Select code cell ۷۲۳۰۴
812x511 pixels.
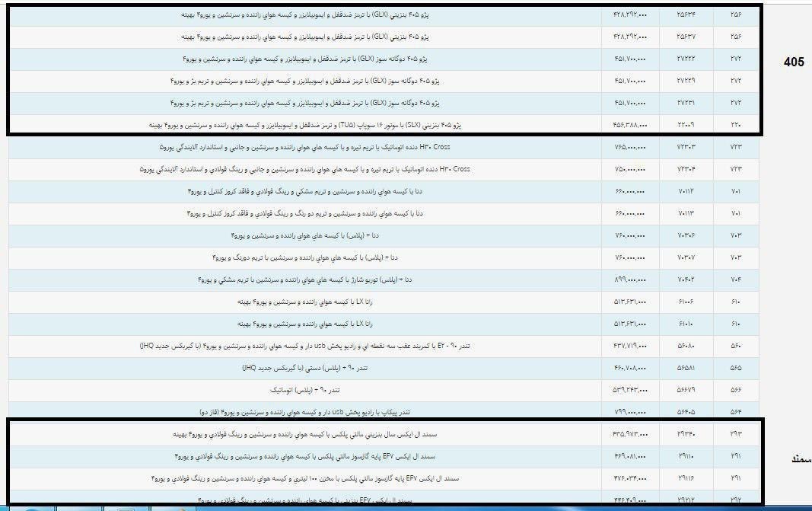[686, 169]
